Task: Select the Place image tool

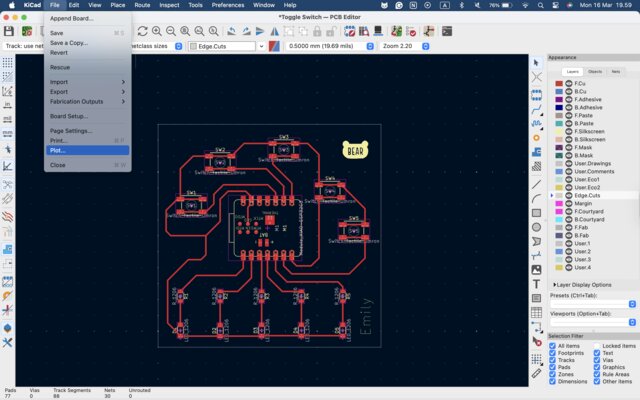Action: click(536, 270)
